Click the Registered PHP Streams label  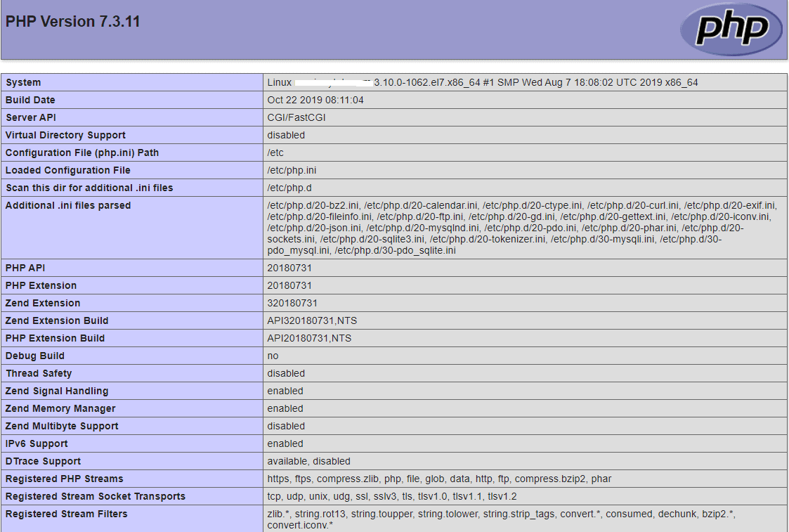point(65,479)
